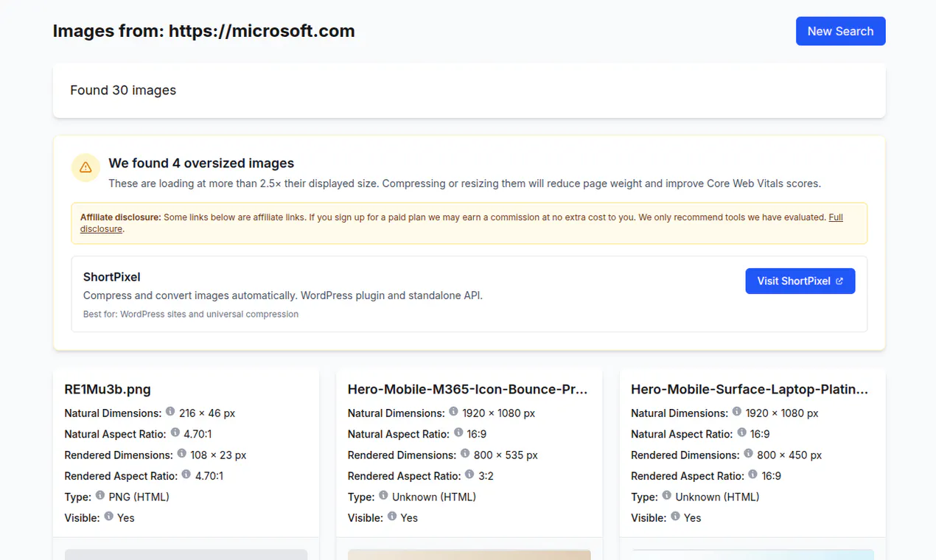The height and width of the screenshot is (560, 936).
Task: Info icon next to RE1Mu3b.png Type
Action: (99, 495)
